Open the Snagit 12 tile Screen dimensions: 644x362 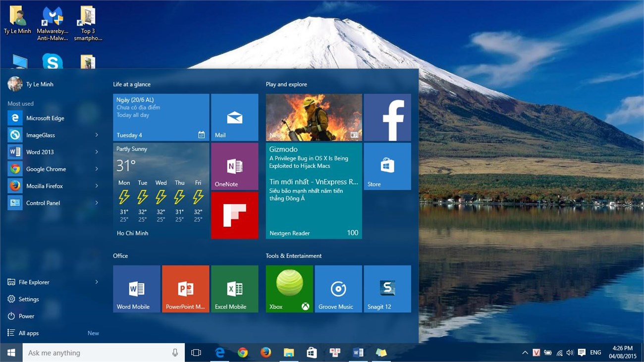coord(387,289)
